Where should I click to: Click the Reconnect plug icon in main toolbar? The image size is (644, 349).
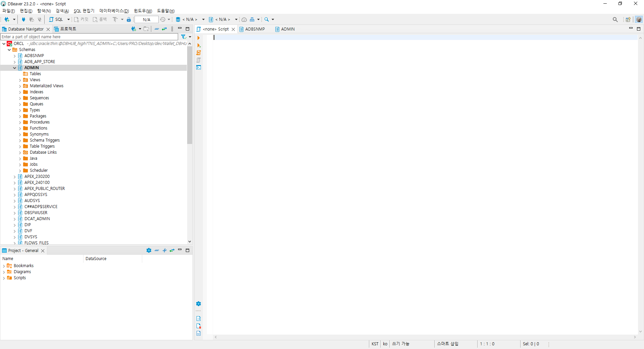32,19
